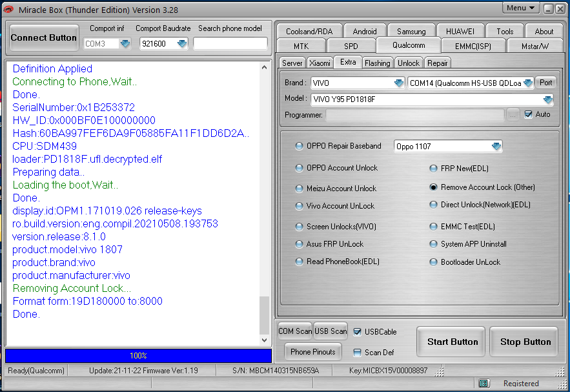Open the Repair sub-tab
The image size is (570, 392).
click(437, 63)
